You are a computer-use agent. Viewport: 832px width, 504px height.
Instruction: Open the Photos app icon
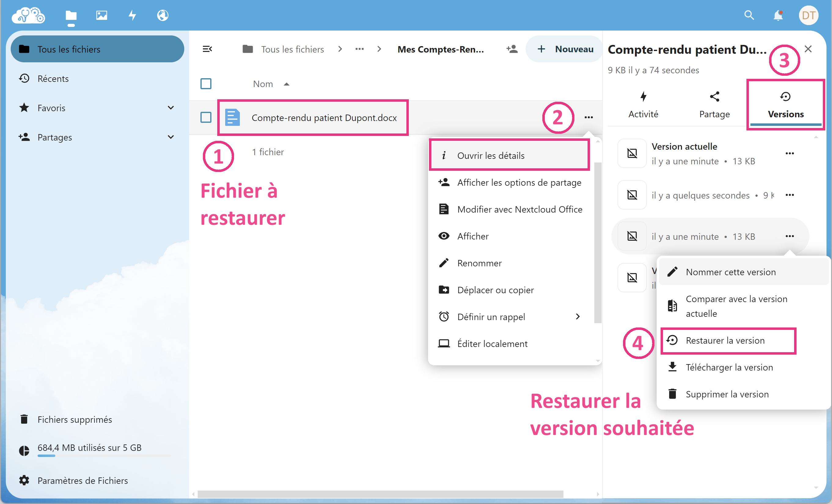(102, 15)
